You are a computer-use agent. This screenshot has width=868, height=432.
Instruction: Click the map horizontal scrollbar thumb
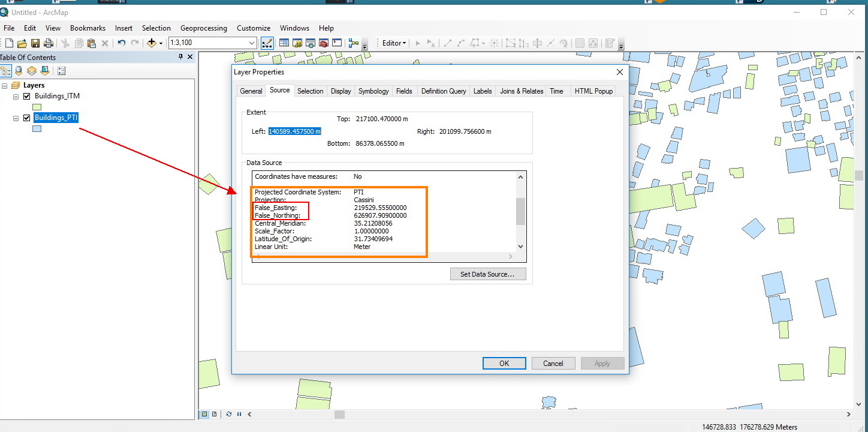click(339, 414)
